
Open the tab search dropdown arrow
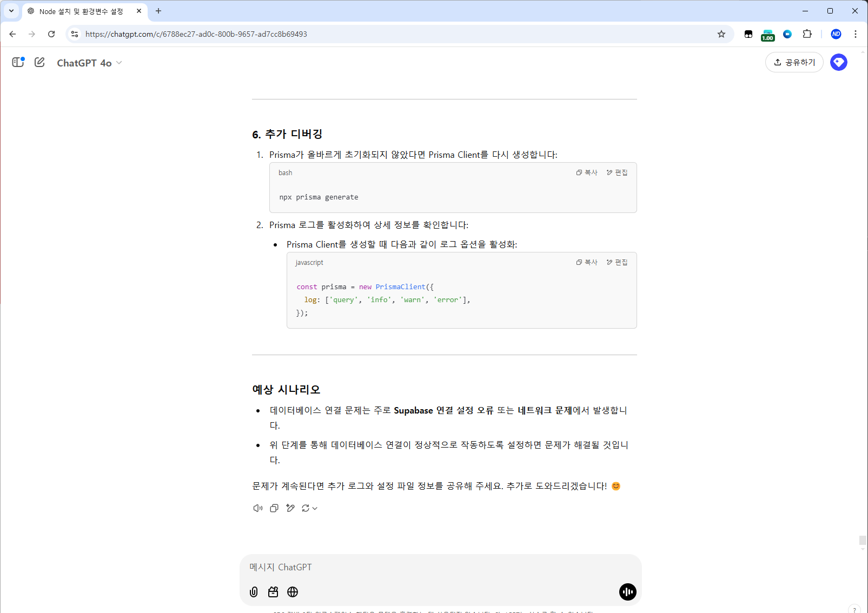(x=11, y=11)
